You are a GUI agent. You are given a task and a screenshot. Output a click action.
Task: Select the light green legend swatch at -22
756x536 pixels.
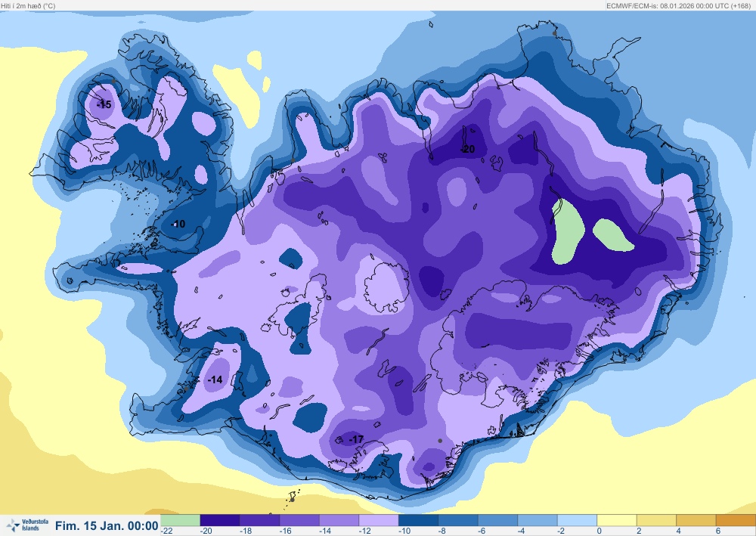[x=180, y=520]
